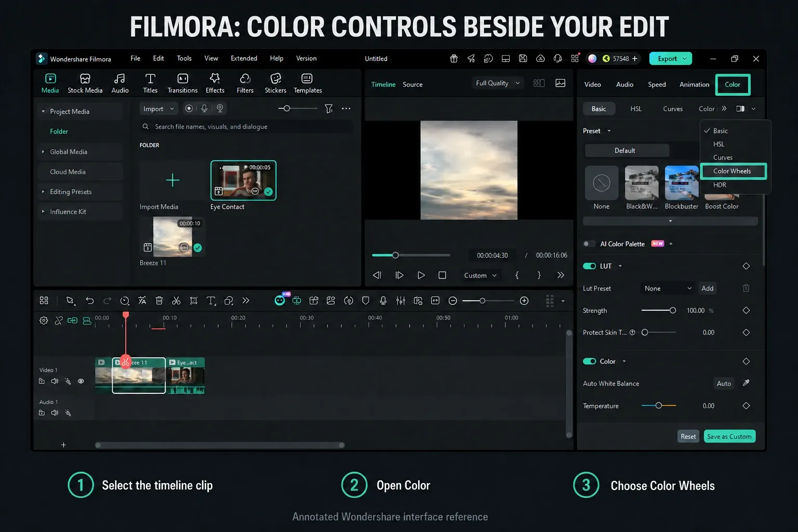Mute the Audio 1 track
Screen dimensions: 798x532
[x=55, y=413]
